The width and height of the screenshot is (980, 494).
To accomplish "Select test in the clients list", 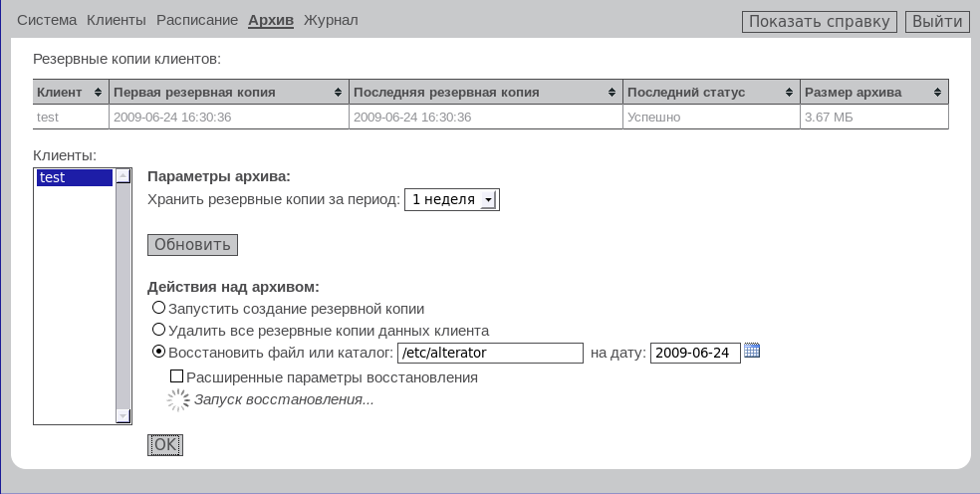I will (x=75, y=177).
